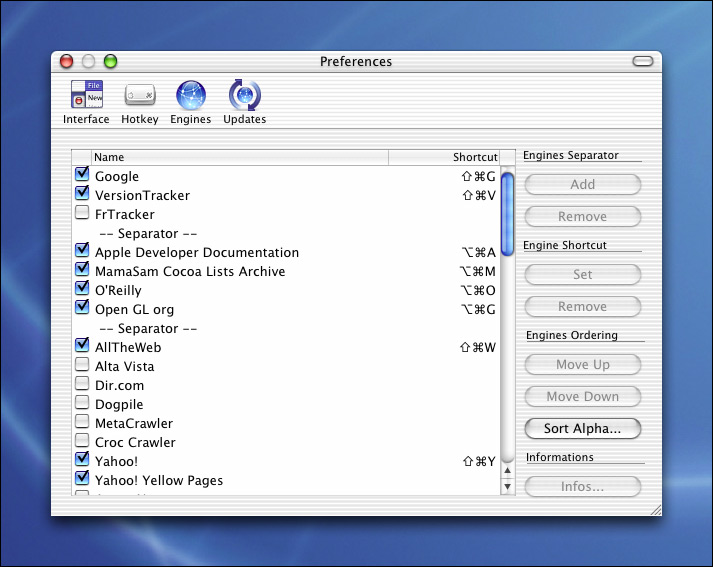Uncheck the Yahoo! checkbox
Screen dimensions: 713x567
(x=82, y=459)
